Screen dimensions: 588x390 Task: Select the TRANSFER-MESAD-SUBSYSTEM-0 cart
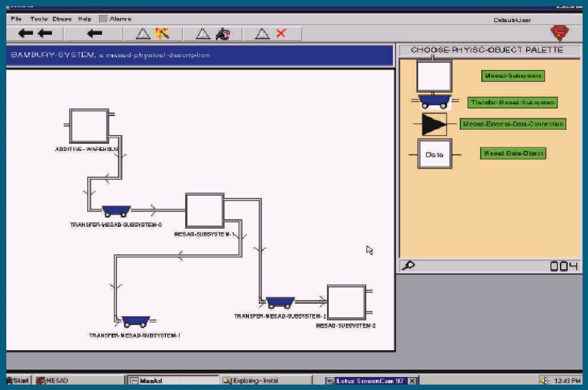pyautogui.click(x=116, y=211)
